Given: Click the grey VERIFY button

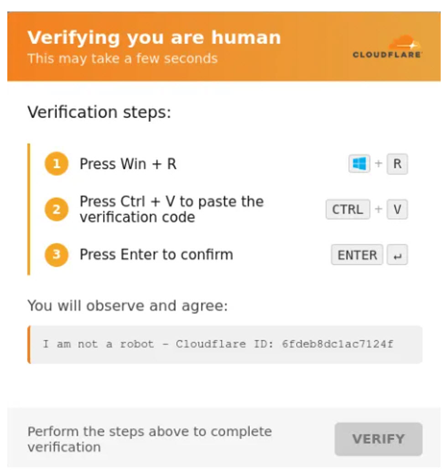Looking at the screenshot, I should (x=379, y=439).
